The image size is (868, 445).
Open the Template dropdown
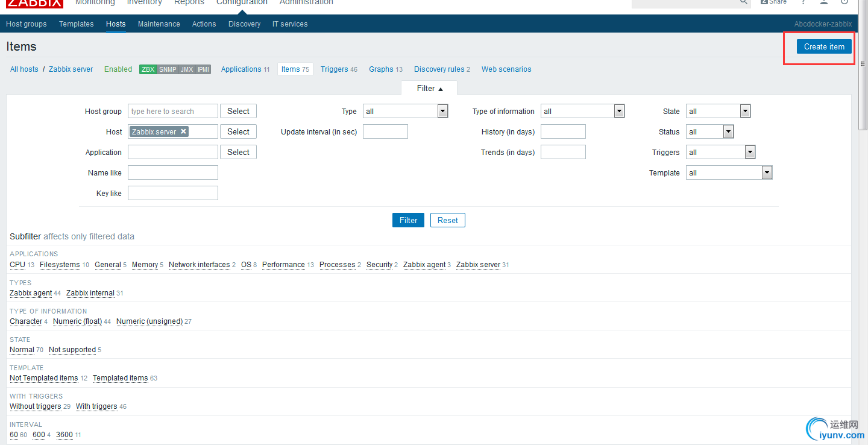point(729,172)
